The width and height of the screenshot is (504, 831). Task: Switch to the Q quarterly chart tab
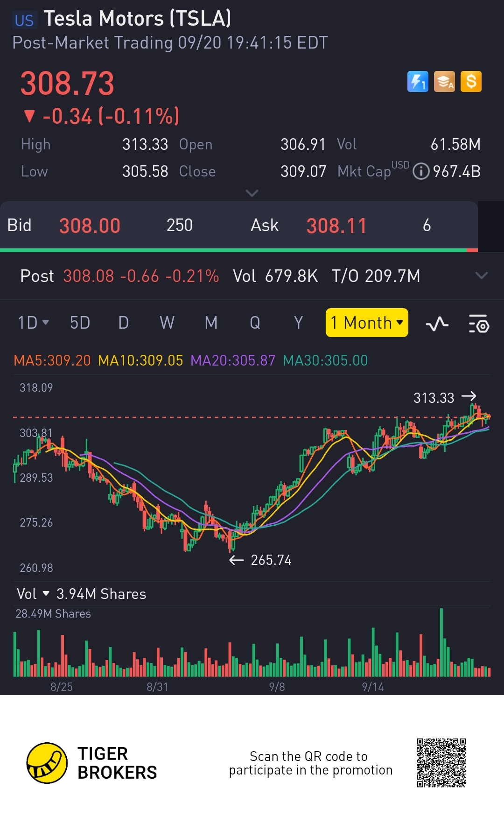tap(255, 323)
